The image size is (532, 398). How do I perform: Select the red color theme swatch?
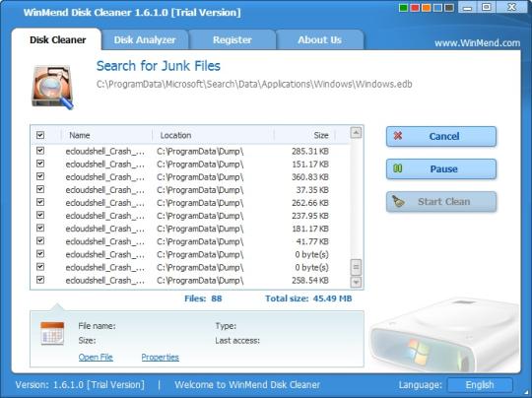coord(415,8)
